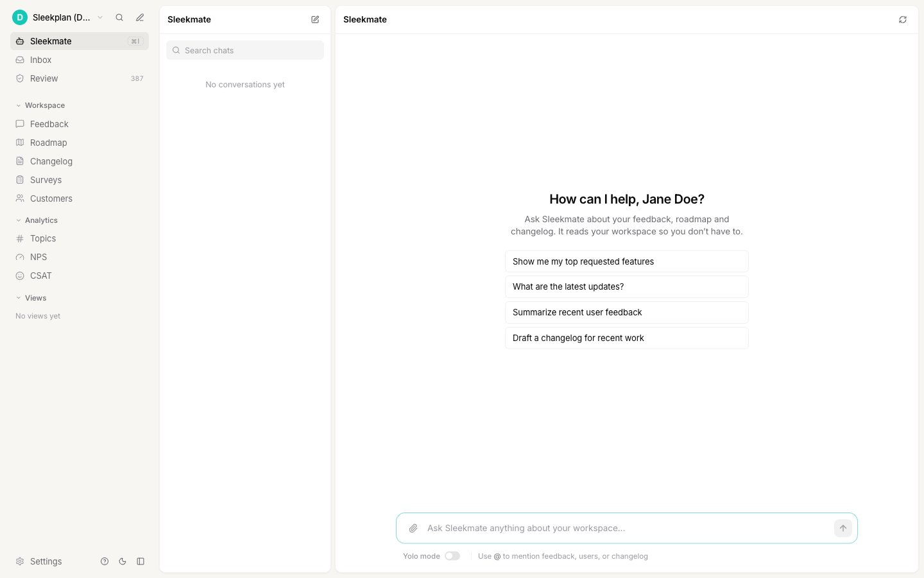Click the Customers people icon
Viewport: 924px width, 578px height.
point(20,198)
